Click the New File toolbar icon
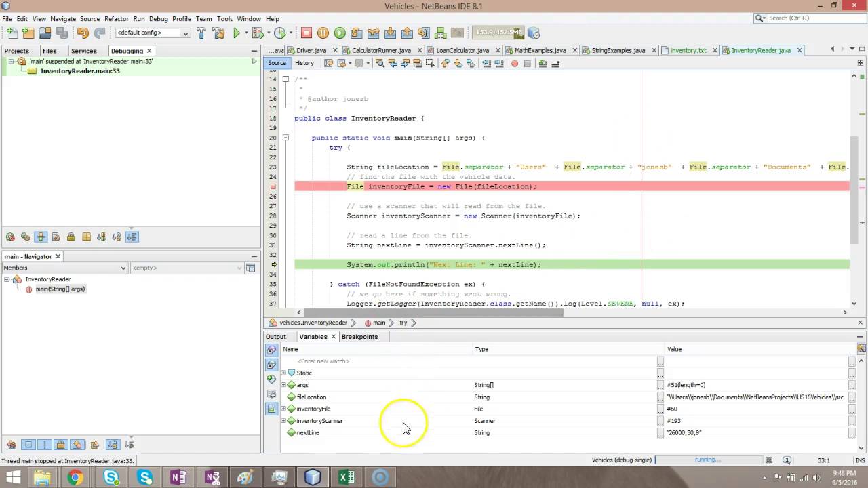 (12, 33)
